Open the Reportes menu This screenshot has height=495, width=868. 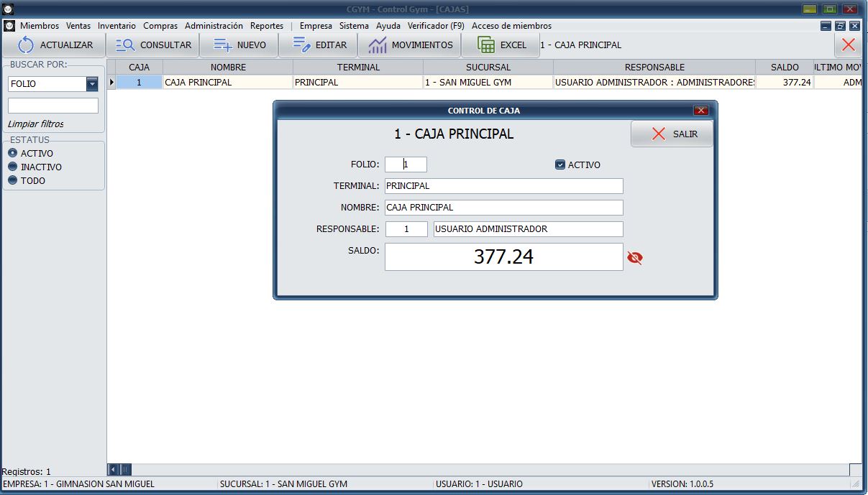(267, 26)
